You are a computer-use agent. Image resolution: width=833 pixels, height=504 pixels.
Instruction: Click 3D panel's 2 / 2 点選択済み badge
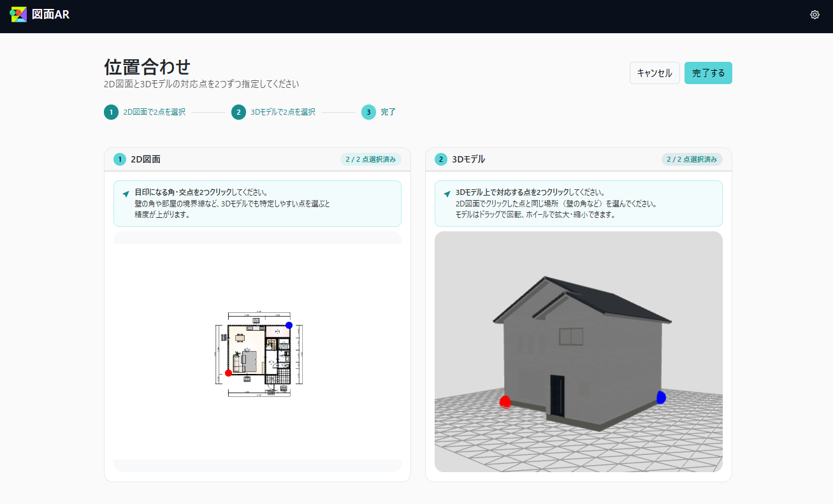click(692, 159)
